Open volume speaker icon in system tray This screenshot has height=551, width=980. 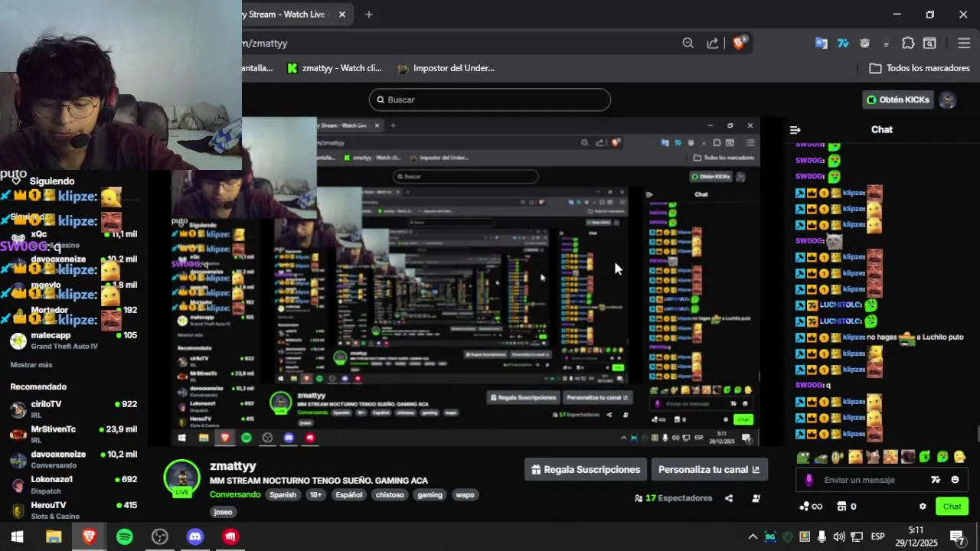pyautogui.click(x=839, y=537)
